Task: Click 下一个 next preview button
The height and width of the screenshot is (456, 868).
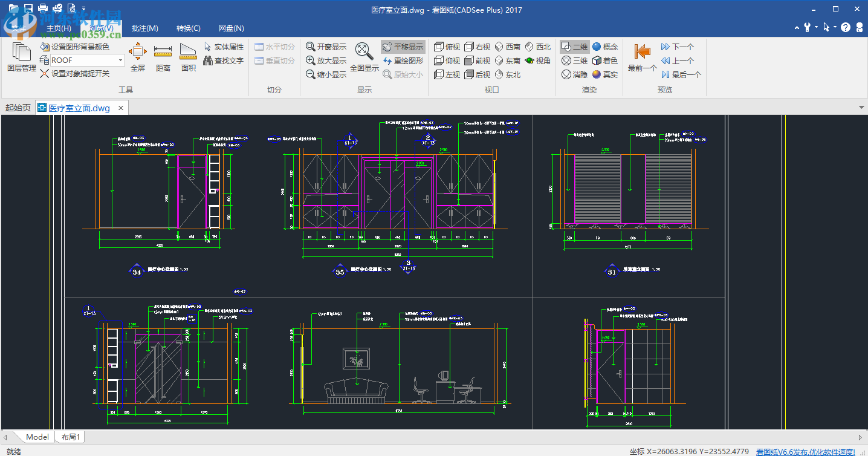Action: [x=677, y=47]
